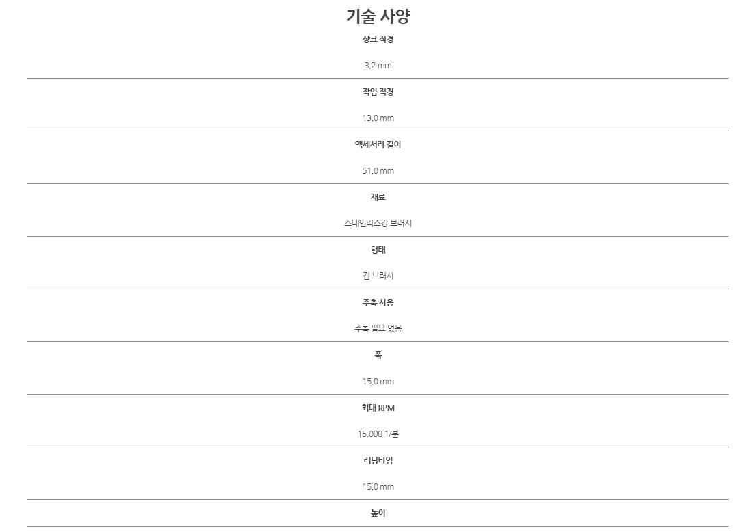Viewport: 756px width, 532px height.
Task: Select the 액세서리 길이 label
Action: 378,144
